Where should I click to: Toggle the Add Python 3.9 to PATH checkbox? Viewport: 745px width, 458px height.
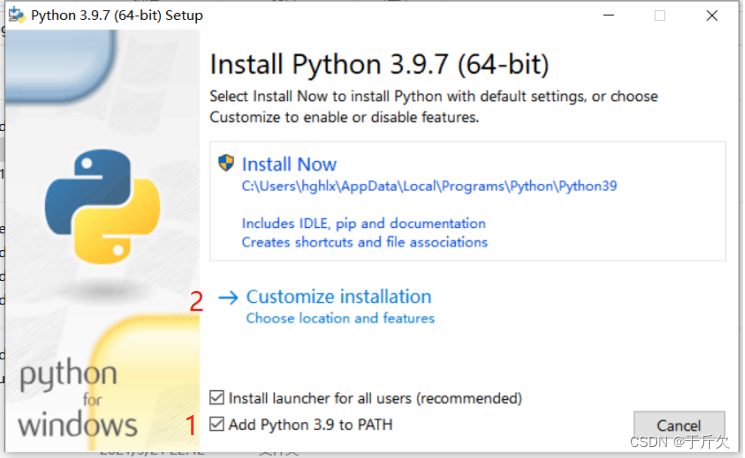pos(217,424)
